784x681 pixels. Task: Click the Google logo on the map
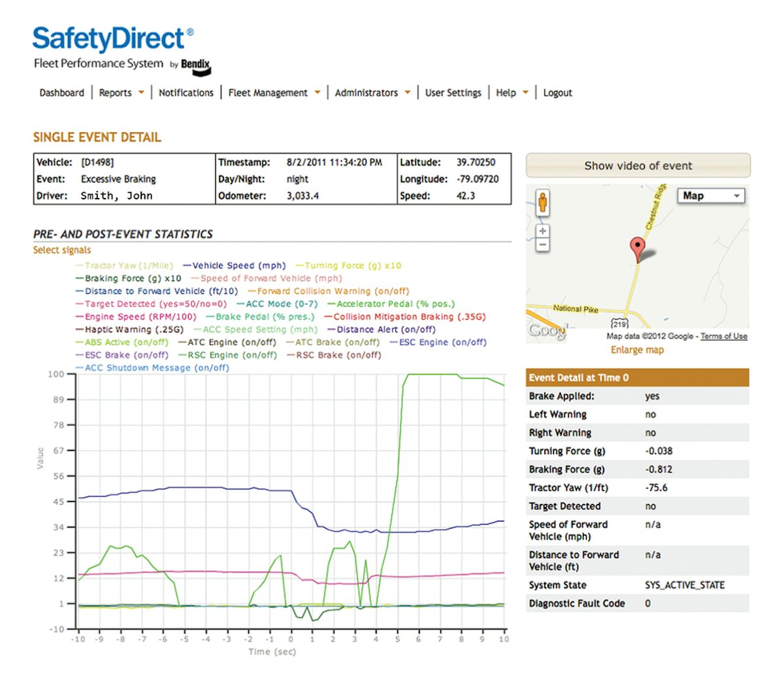(546, 332)
